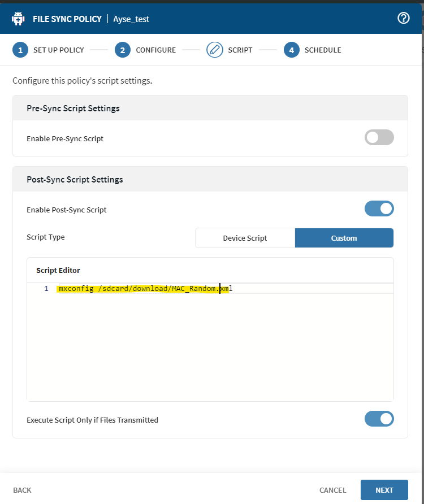The height and width of the screenshot is (504, 424).
Task: Select line number 1 in editor gutter
Action: click(46, 289)
